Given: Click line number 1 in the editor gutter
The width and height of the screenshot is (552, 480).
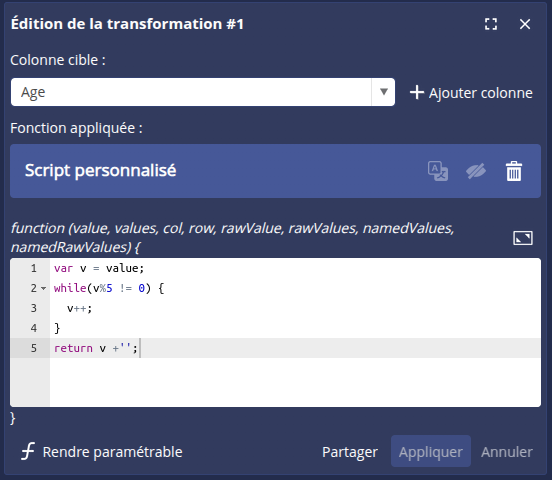Looking at the screenshot, I should tap(33, 269).
